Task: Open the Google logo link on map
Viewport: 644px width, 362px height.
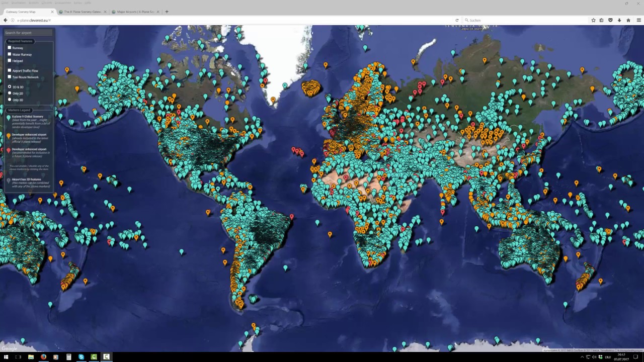Action: 9,348
